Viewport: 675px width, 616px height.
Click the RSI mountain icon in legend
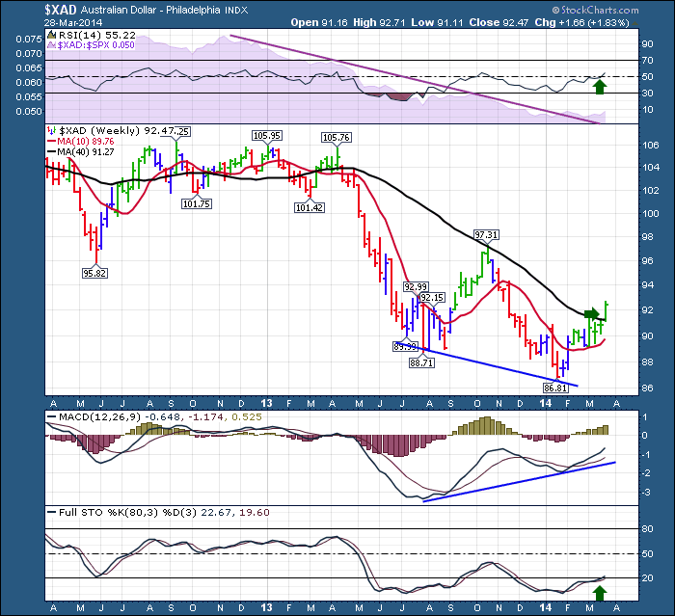tap(51, 36)
